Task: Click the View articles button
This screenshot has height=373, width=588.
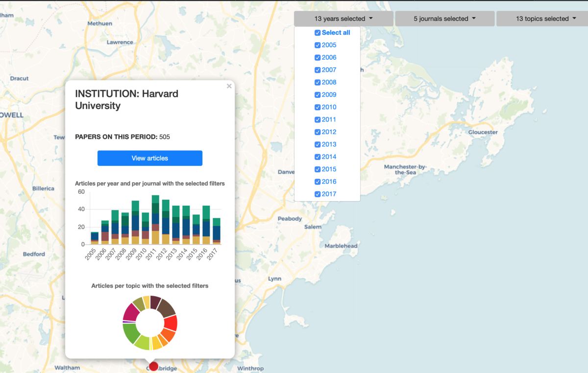Action: click(150, 158)
